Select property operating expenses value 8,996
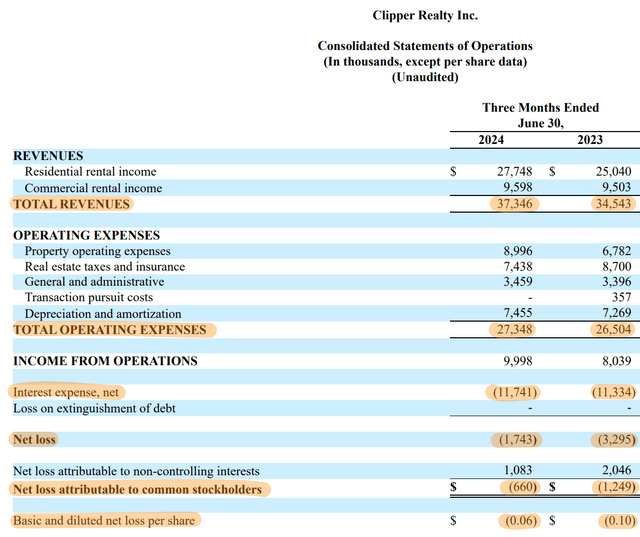Image resolution: width=640 pixels, height=537 pixels. click(x=518, y=251)
